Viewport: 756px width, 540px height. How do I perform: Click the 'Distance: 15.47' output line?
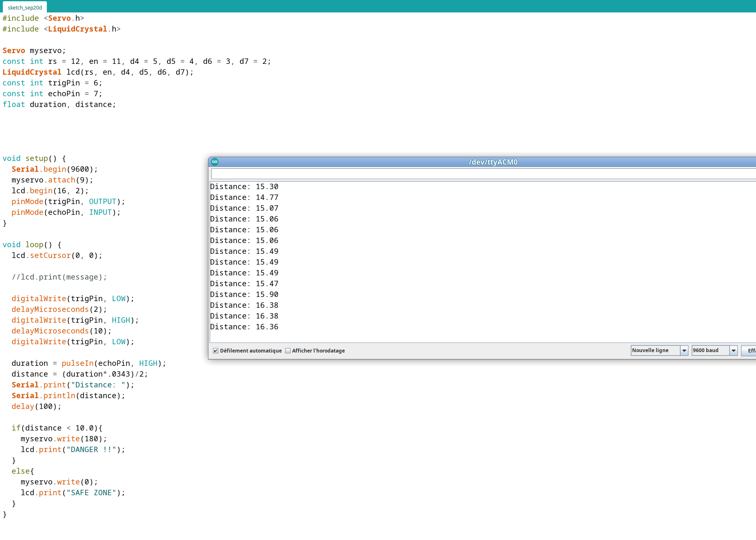click(244, 284)
